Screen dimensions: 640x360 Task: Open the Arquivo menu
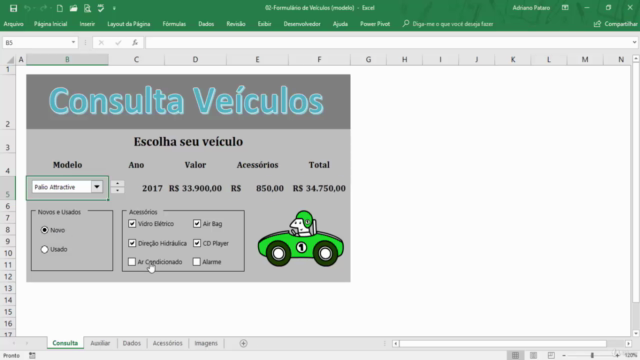pyautogui.click(x=13, y=24)
